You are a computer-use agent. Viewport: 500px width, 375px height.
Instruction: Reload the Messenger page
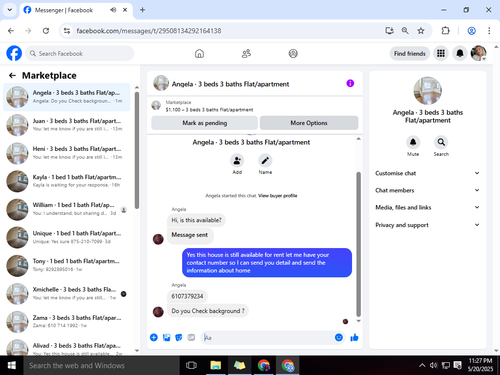coord(46,31)
